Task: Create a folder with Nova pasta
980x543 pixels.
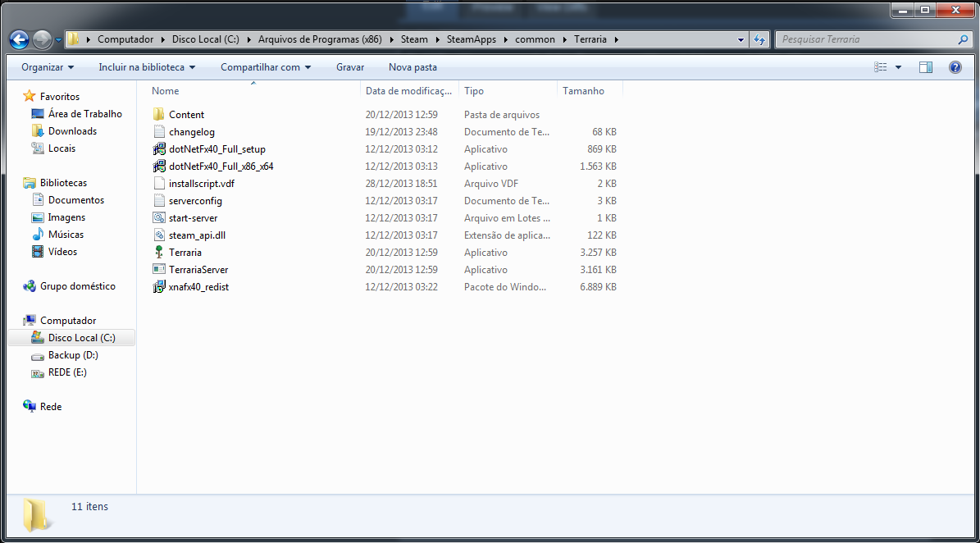Action: click(413, 67)
